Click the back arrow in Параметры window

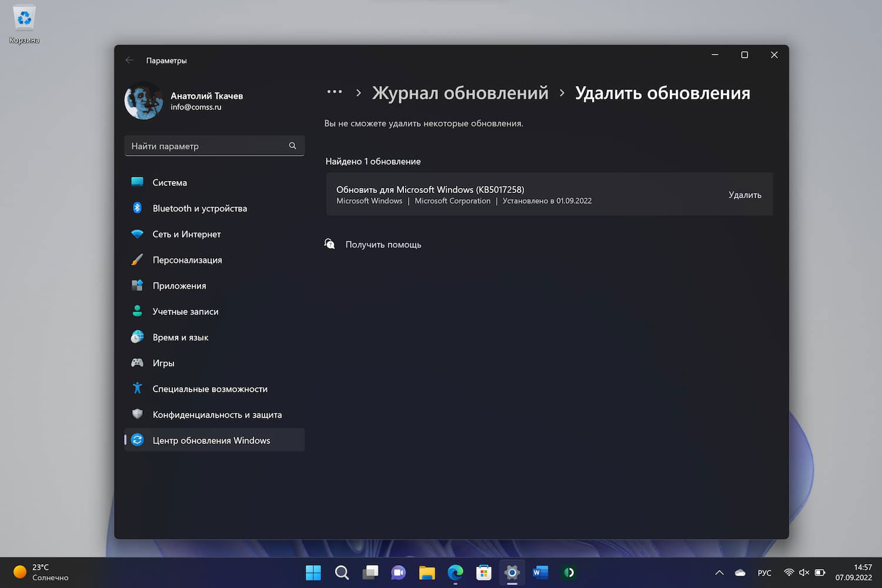(x=129, y=60)
